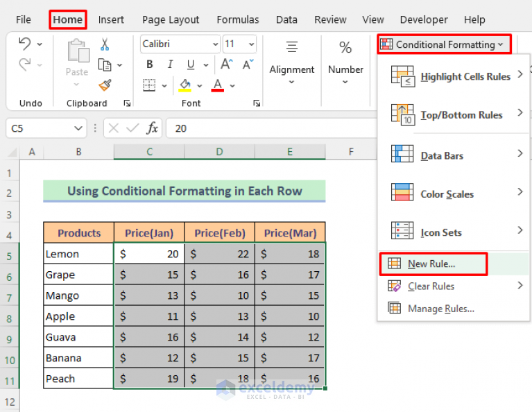Screen dimensions: 532x412
Task: Select column B header
Action: [78, 152]
